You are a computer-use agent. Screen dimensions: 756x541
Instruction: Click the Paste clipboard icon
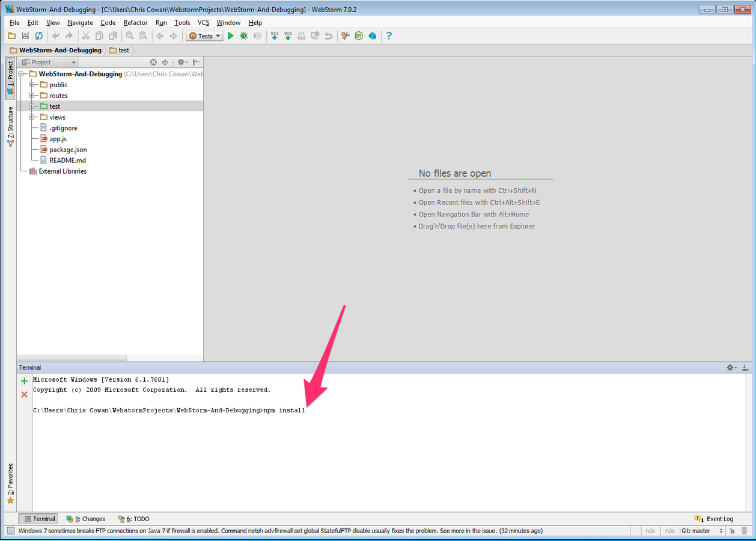pyautogui.click(x=112, y=36)
